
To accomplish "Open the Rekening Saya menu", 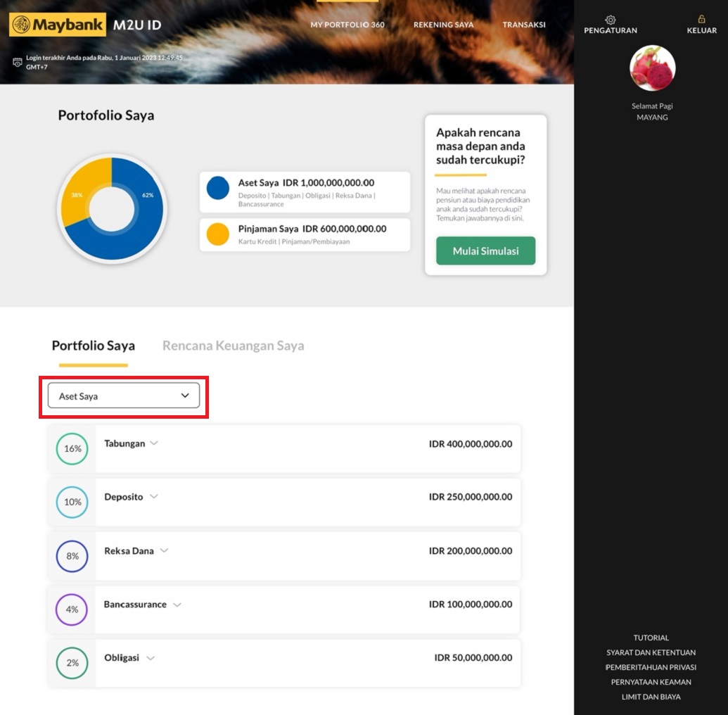I will coord(443,25).
